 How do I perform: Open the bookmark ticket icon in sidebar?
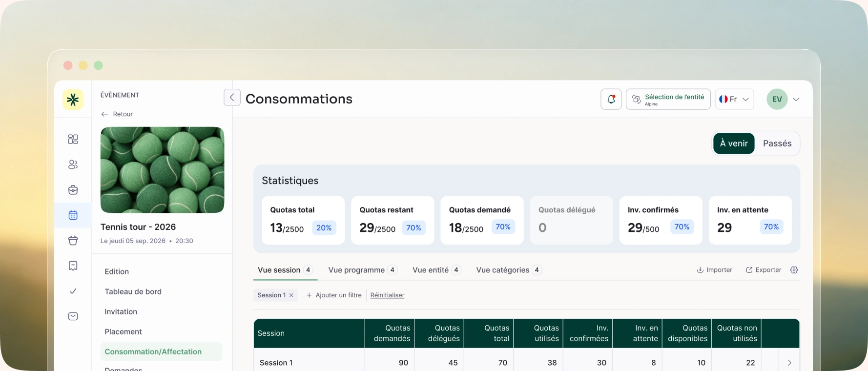73,266
